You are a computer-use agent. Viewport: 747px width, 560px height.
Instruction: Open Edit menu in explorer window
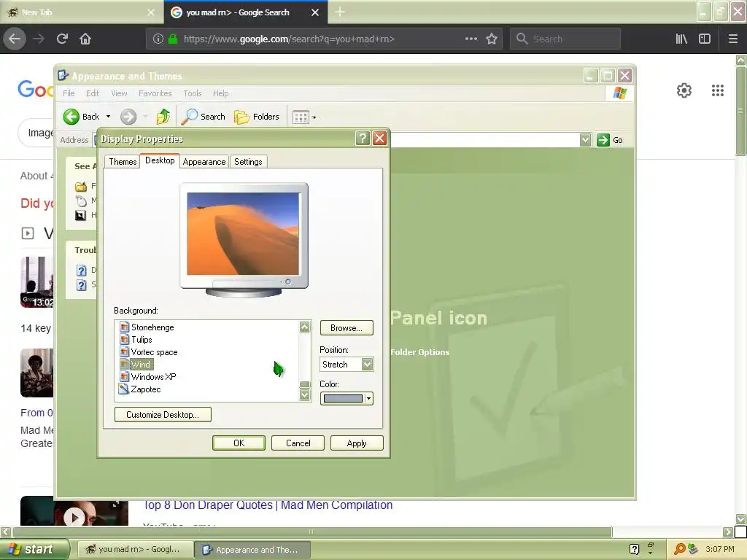coord(93,93)
